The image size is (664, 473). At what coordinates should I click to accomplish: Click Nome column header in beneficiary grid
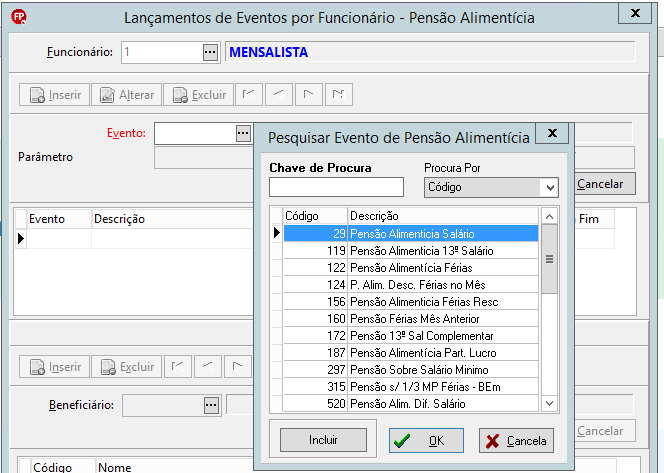174,466
